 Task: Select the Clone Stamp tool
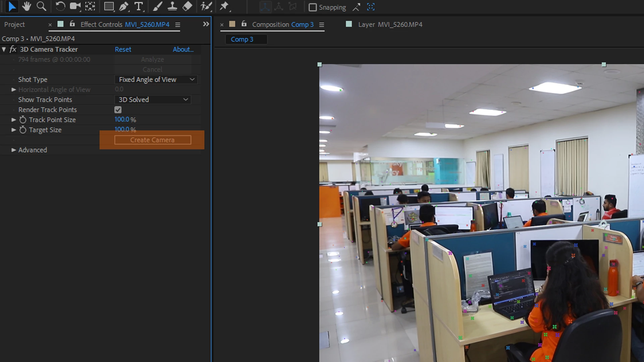(172, 6)
